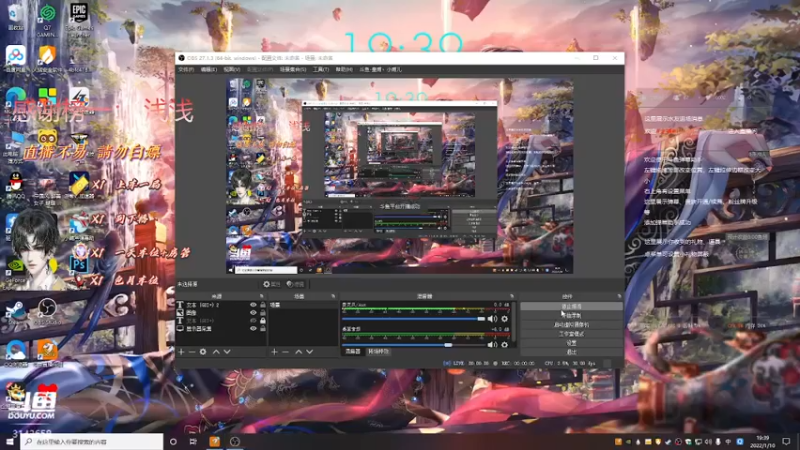Toggle visibility of 图像 source
The height and width of the screenshot is (450, 800).
tap(253, 313)
